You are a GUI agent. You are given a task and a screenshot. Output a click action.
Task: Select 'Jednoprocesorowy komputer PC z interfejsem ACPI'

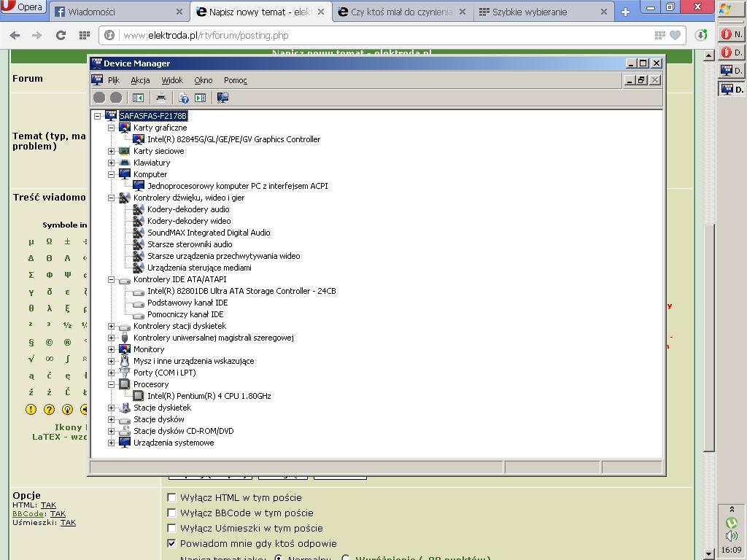[237, 186]
